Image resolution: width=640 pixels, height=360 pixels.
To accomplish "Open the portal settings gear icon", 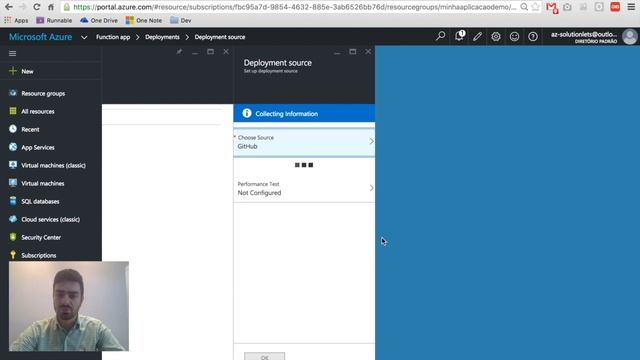I will click(x=496, y=36).
